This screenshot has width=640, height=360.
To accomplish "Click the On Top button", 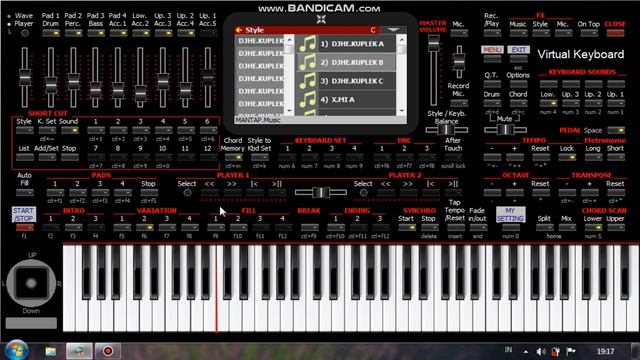I will [589, 33].
